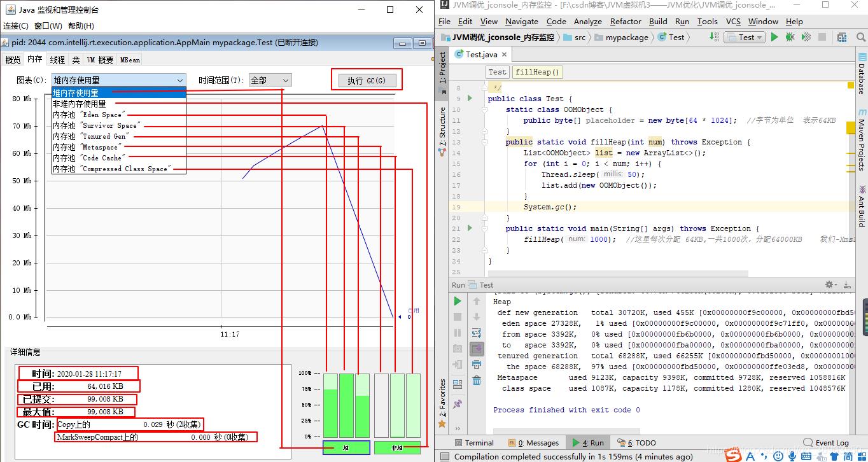
Task: Open the 2: Favorites side tab
Action: 442,402
